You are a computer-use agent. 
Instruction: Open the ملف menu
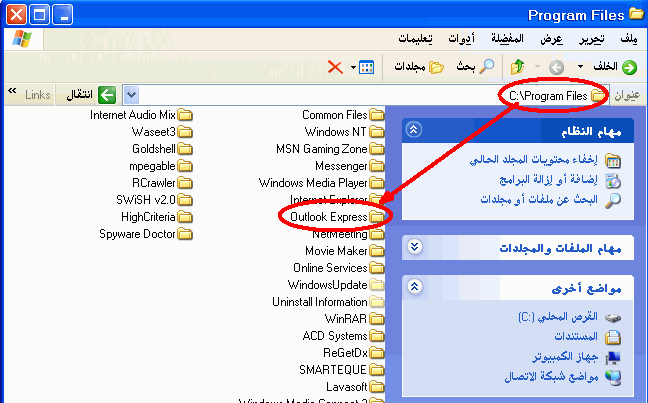coord(629,39)
